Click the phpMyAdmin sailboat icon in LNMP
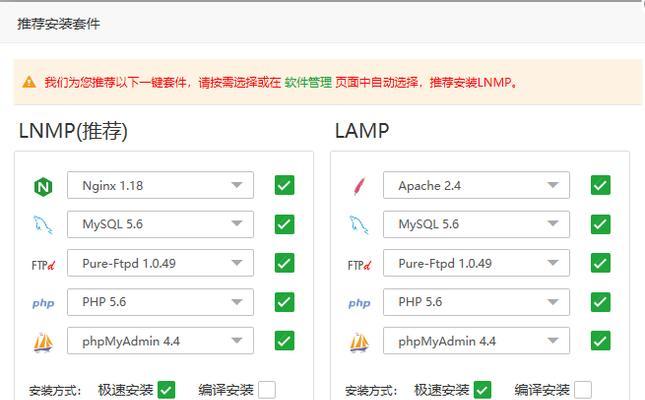Viewport: 645px width, 400px height. 43,342
